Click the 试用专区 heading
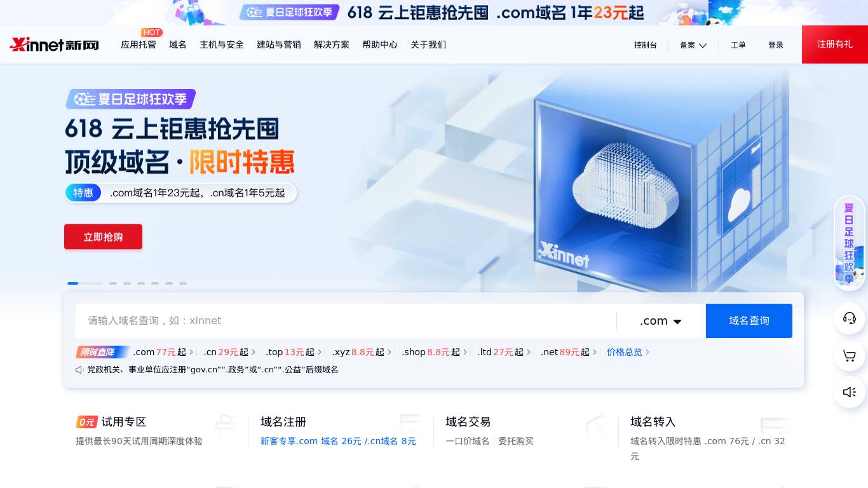 point(124,422)
